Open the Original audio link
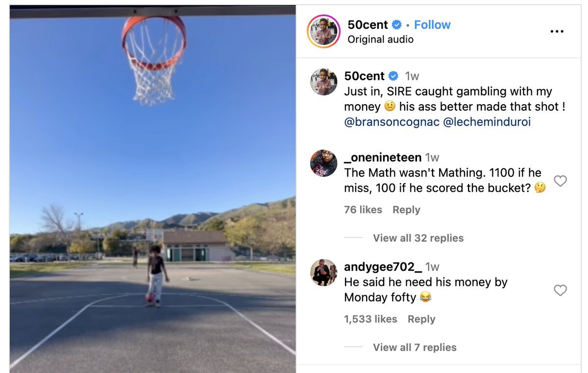This screenshot has width=588, height=373. 380,40
